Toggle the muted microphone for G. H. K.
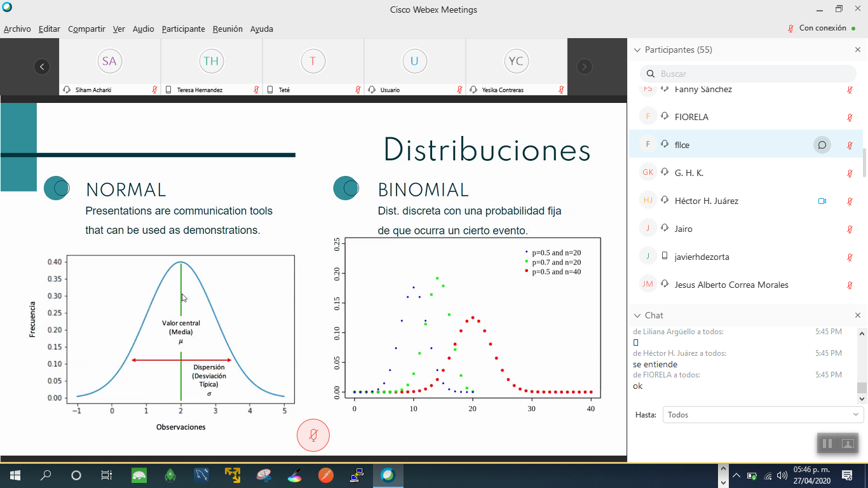Screen dimensions: 868x488 (x=850, y=173)
